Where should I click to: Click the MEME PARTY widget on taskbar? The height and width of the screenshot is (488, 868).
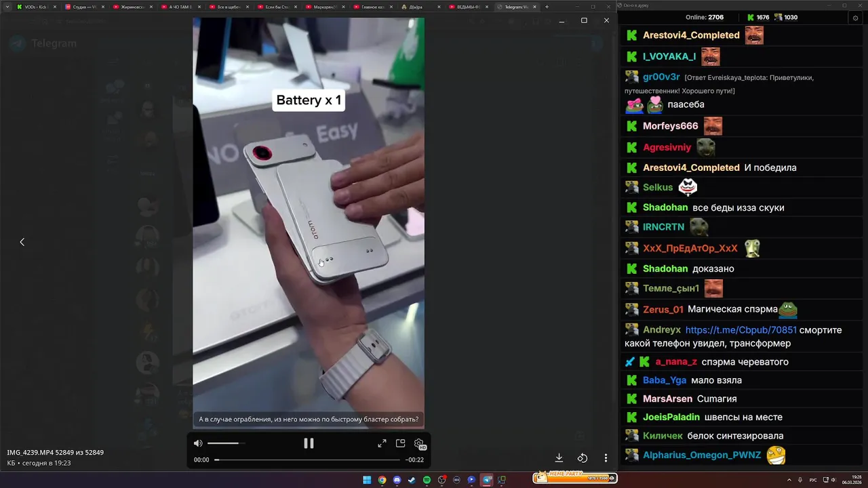pyautogui.click(x=575, y=478)
